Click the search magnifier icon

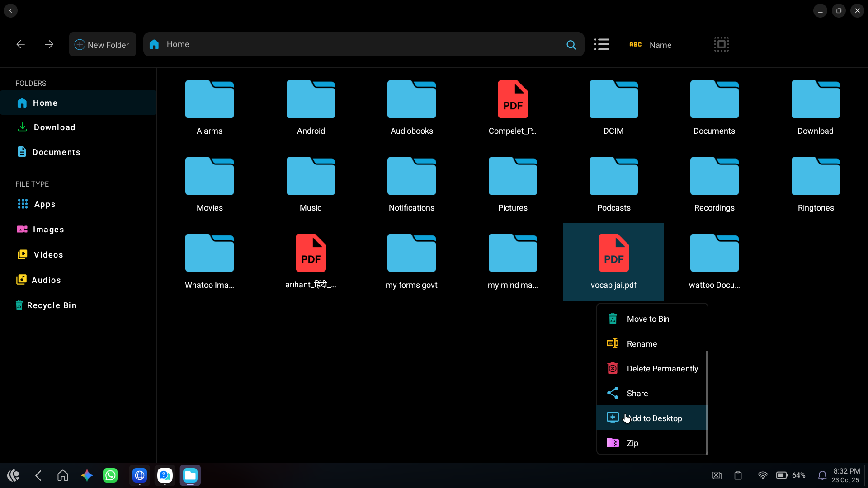point(571,45)
